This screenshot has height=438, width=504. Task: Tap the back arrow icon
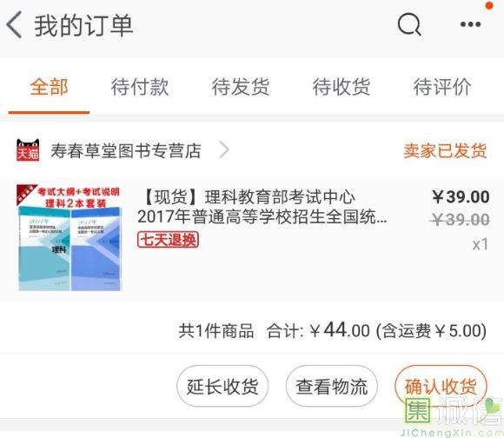14,24
